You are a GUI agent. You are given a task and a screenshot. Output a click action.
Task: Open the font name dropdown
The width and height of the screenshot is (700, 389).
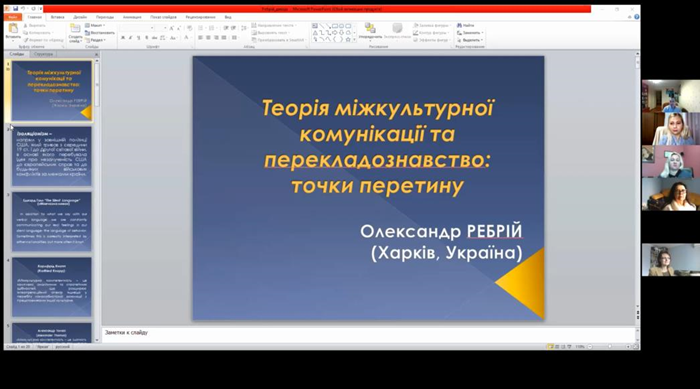(x=152, y=28)
